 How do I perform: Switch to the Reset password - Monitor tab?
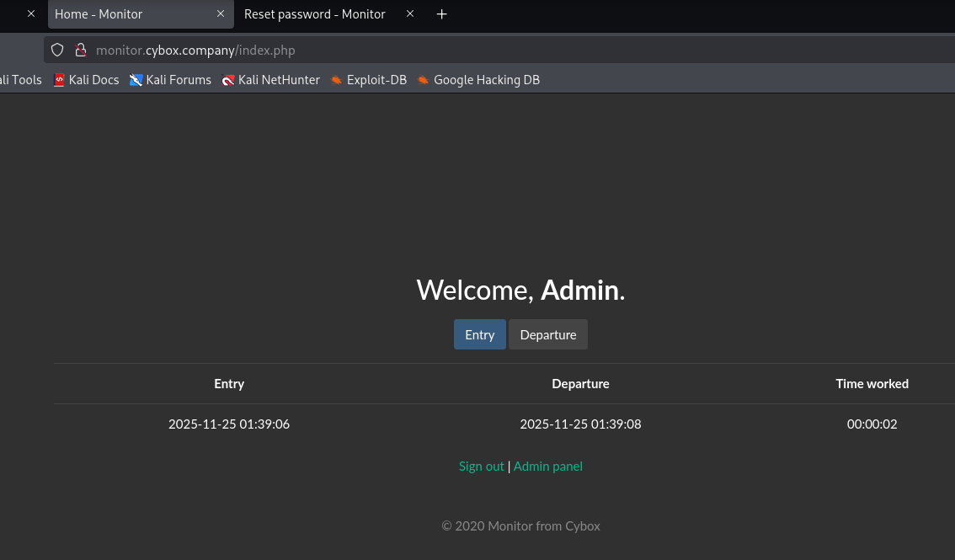(315, 14)
